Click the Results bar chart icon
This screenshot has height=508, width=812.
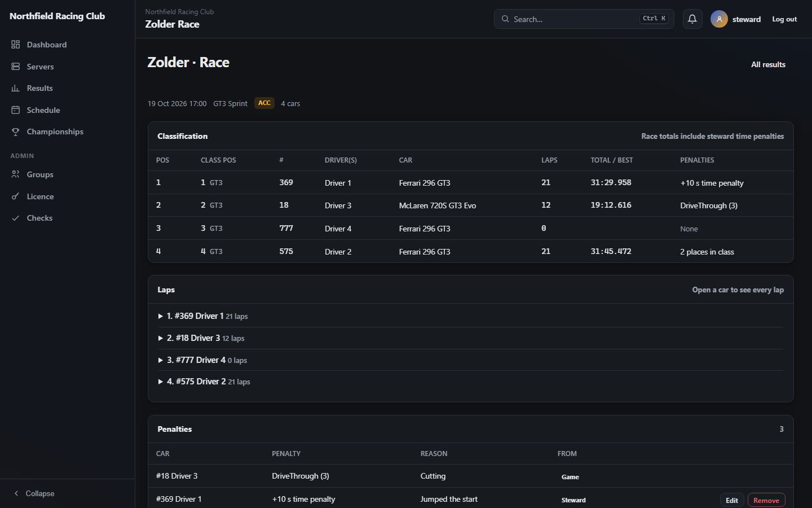point(16,88)
